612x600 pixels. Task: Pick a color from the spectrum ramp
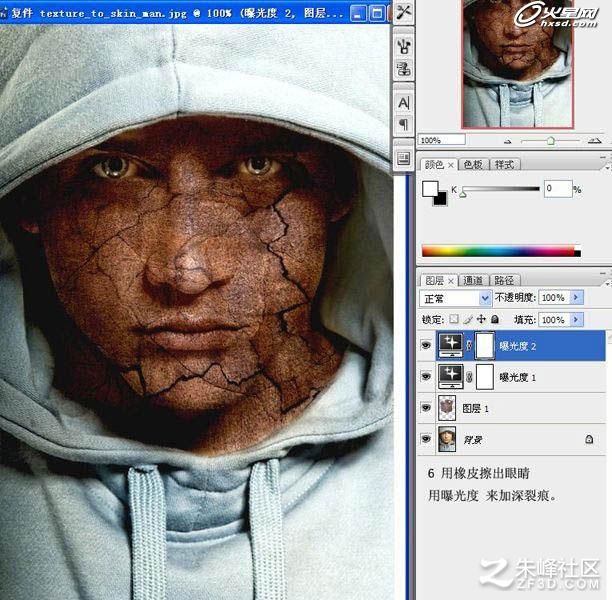(501, 251)
